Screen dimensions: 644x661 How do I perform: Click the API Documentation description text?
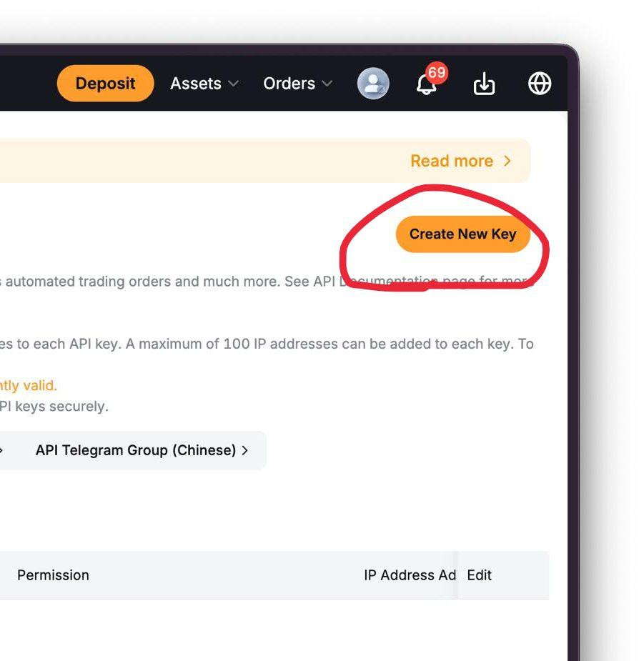pos(267,281)
